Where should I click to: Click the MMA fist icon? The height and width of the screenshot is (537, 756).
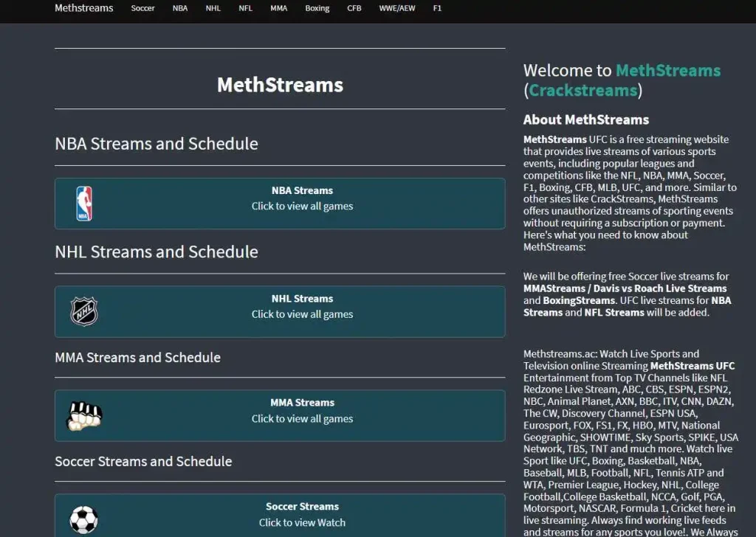(x=84, y=416)
